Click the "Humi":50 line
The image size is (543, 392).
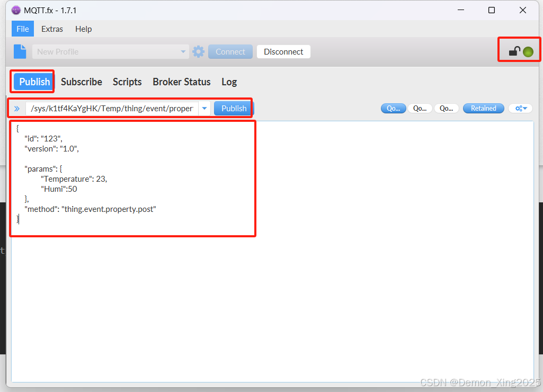click(59, 189)
